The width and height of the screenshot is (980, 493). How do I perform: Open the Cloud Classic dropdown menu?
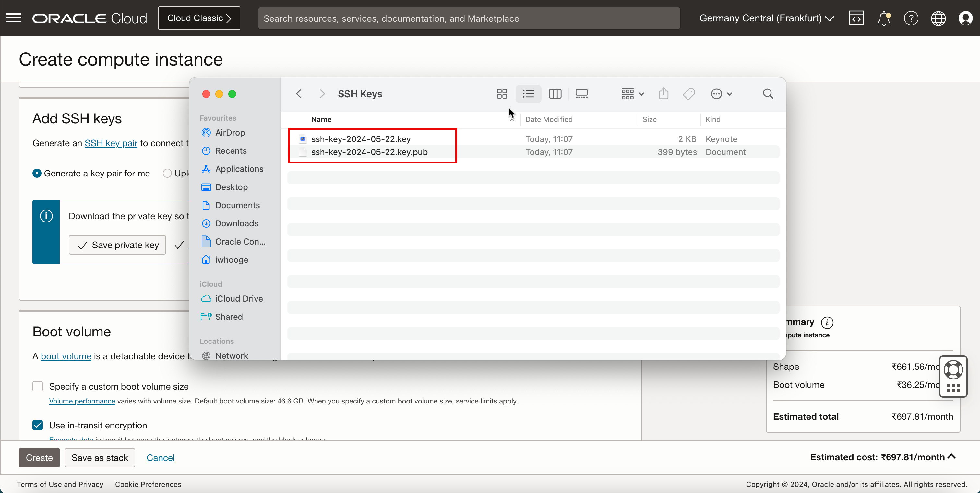(x=199, y=18)
